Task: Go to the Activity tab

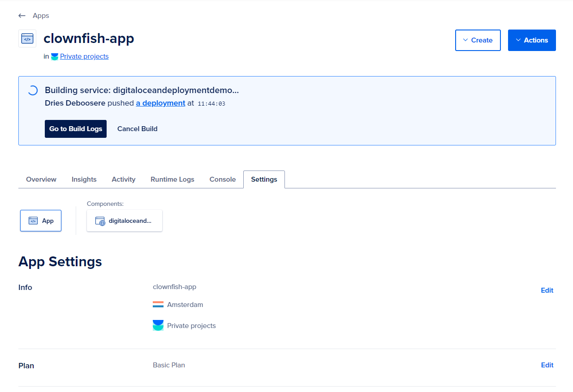Action: [124, 179]
